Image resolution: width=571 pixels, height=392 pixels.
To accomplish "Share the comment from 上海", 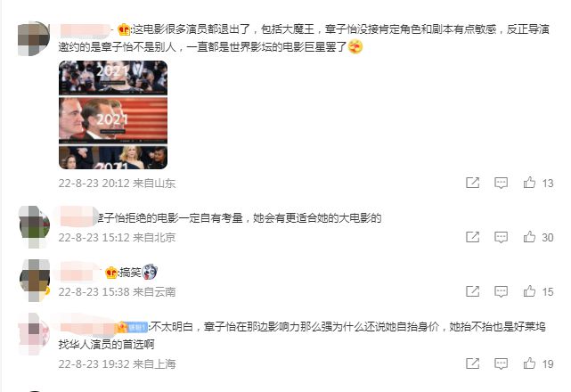I will pyautogui.click(x=472, y=363).
